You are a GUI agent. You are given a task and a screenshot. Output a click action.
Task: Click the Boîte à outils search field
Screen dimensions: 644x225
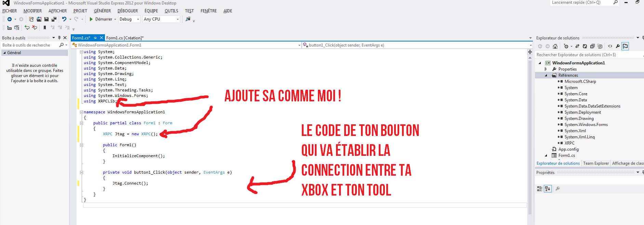pos(30,45)
